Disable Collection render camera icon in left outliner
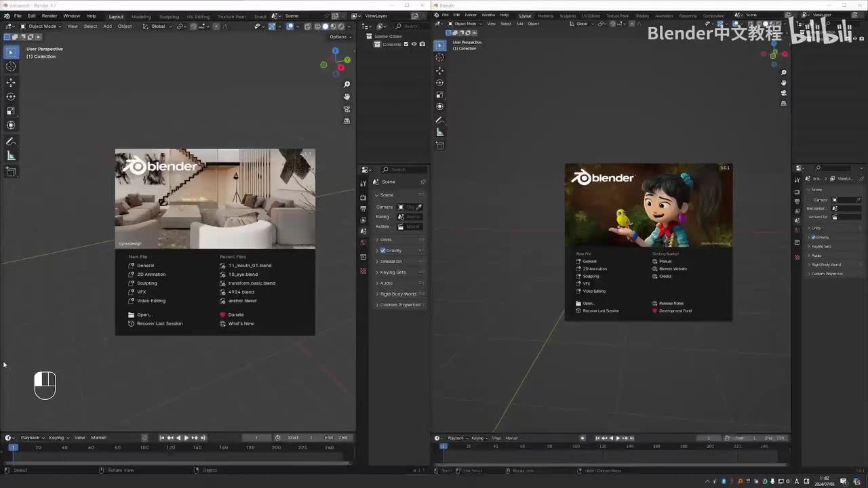This screenshot has height=488, width=868. click(422, 45)
